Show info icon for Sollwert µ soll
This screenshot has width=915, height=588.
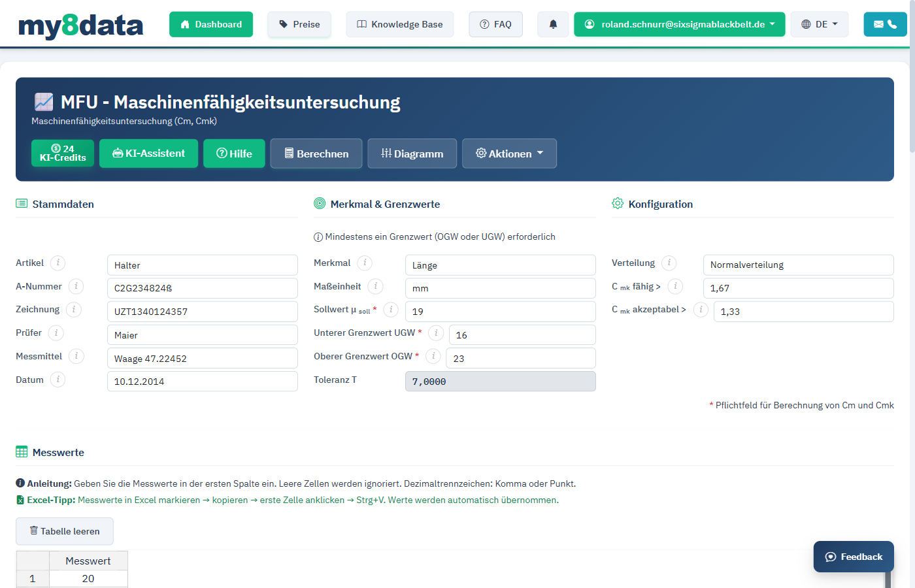pyautogui.click(x=391, y=310)
